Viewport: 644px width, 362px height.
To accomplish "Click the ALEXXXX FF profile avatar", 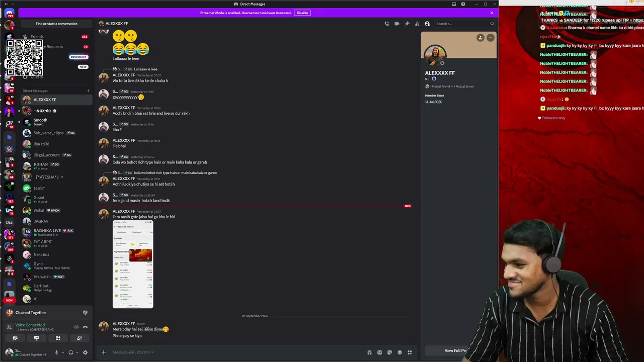I will [435, 56].
